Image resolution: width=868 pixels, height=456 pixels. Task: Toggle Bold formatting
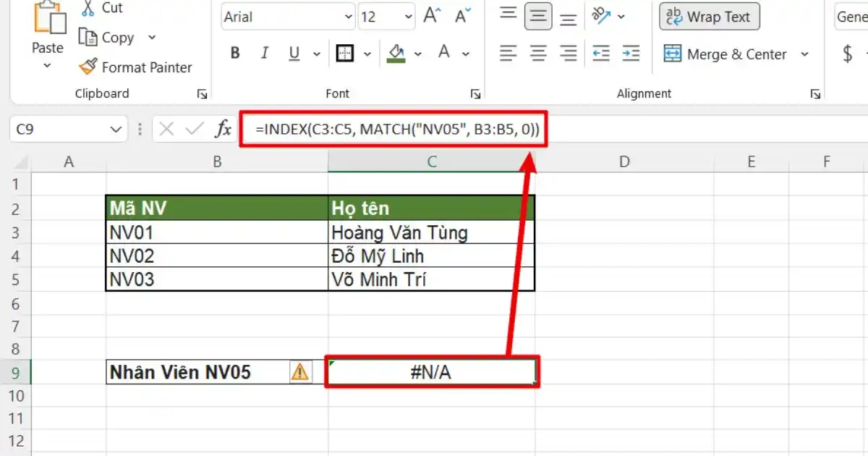[235, 53]
